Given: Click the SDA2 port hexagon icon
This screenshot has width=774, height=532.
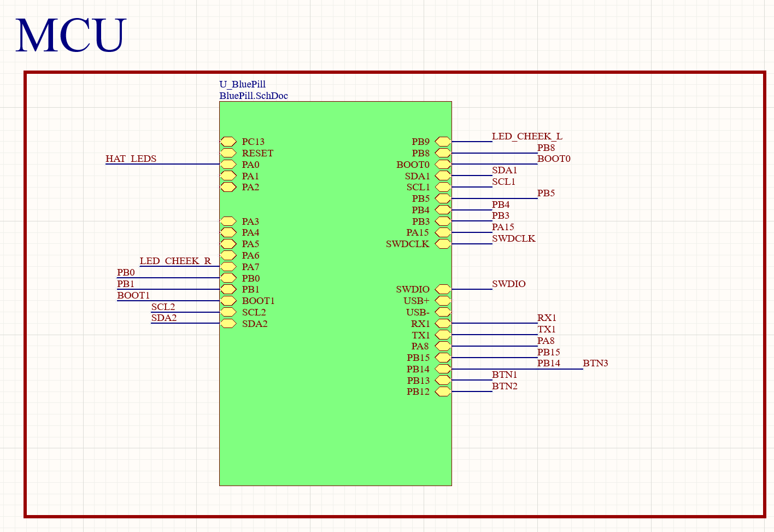Looking at the screenshot, I should tap(228, 324).
